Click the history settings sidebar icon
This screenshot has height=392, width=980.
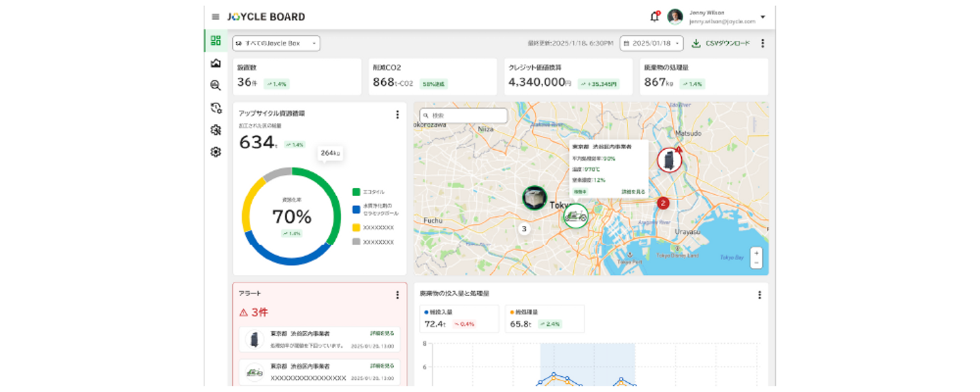(x=216, y=108)
